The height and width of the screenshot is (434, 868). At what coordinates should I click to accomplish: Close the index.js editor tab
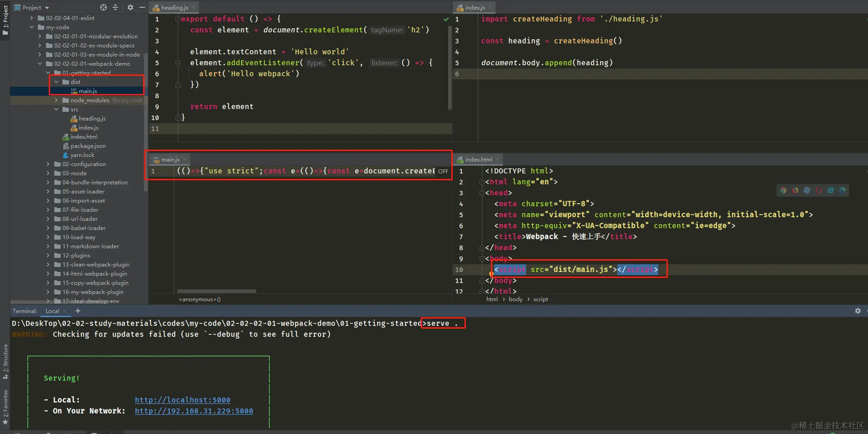coord(490,7)
